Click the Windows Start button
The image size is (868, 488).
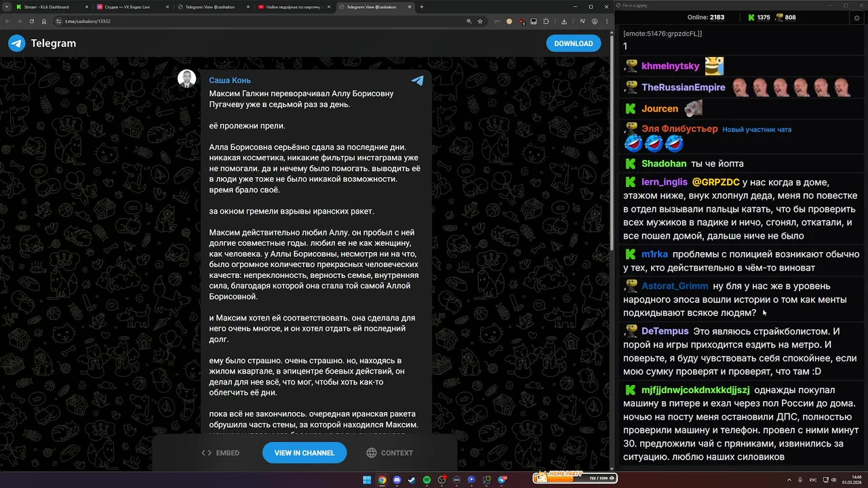(x=367, y=480)
